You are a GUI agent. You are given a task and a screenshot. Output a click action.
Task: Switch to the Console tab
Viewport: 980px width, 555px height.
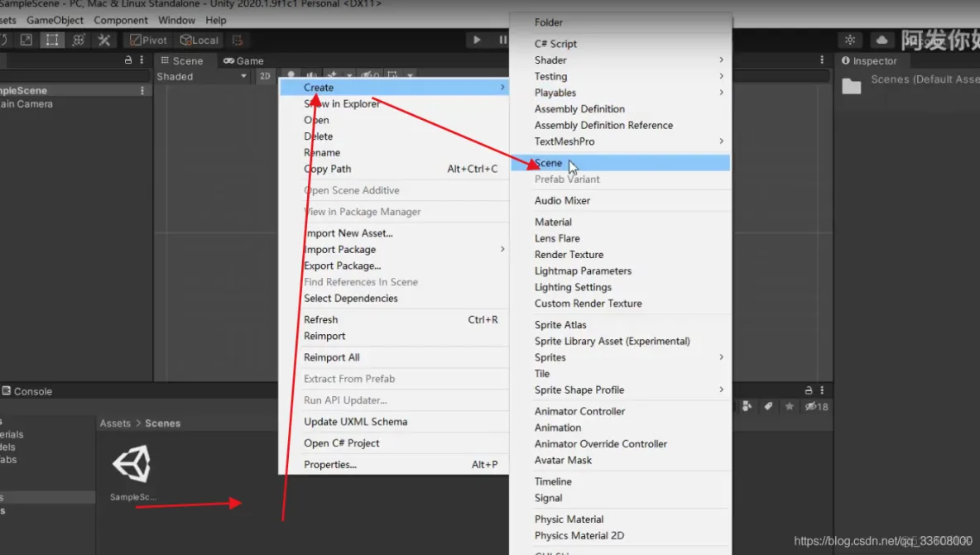coord(26,390)
